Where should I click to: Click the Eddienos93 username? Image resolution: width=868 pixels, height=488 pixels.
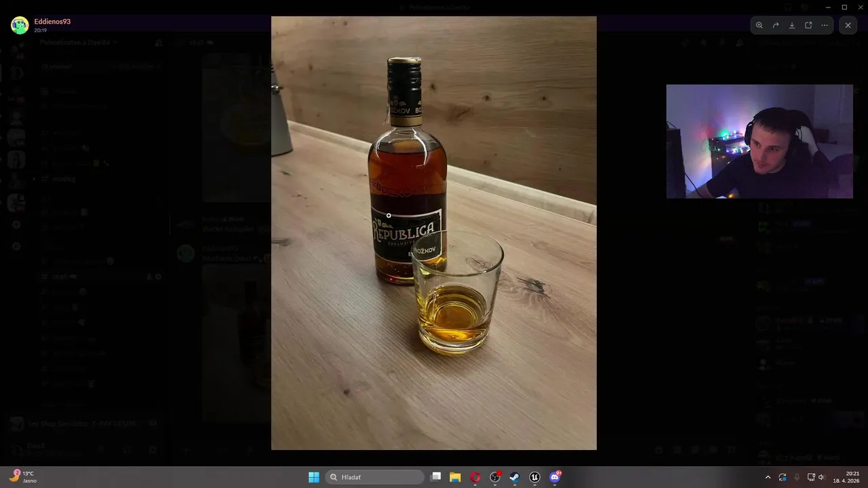52,22
